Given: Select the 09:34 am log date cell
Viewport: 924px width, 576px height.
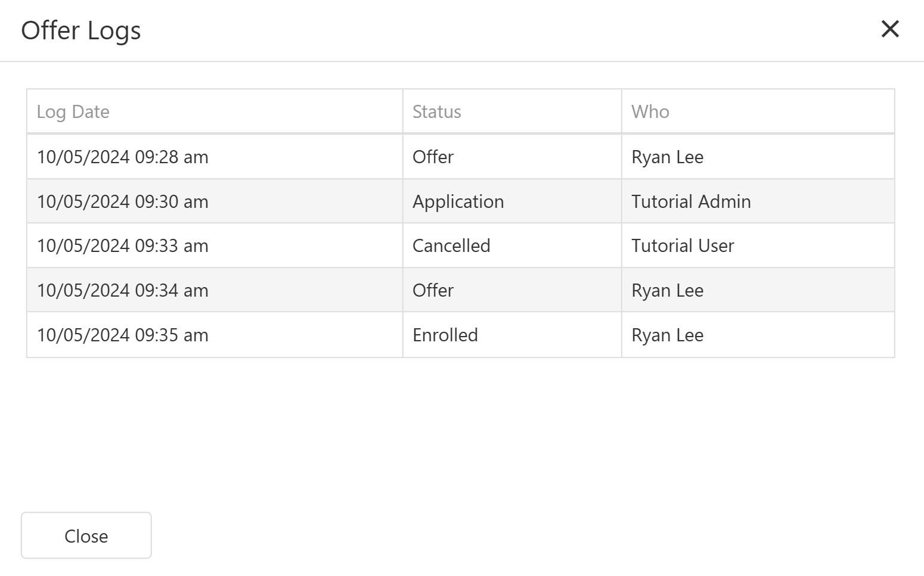Looking at the screenshot, I should (123, 291).
